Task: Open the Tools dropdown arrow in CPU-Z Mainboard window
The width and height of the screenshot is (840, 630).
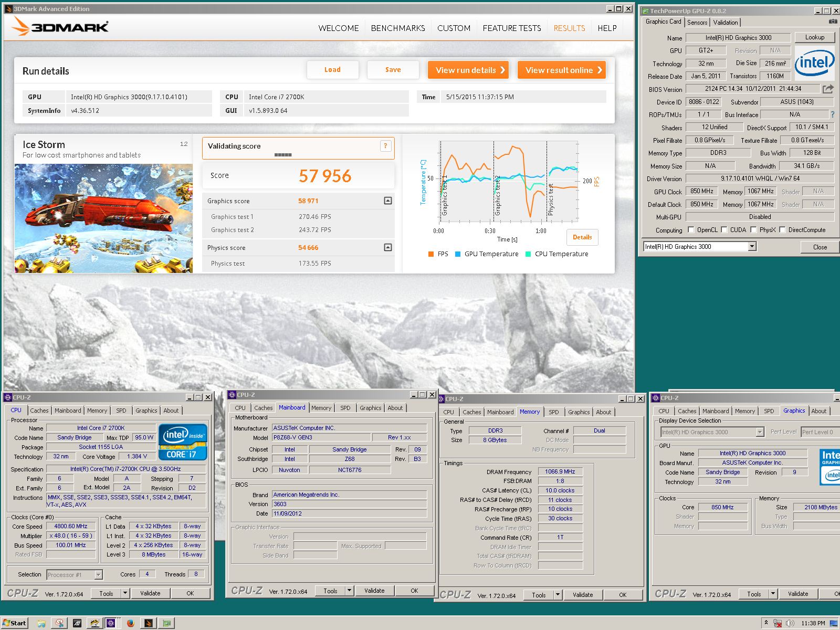Action: (x=349, y=591)
